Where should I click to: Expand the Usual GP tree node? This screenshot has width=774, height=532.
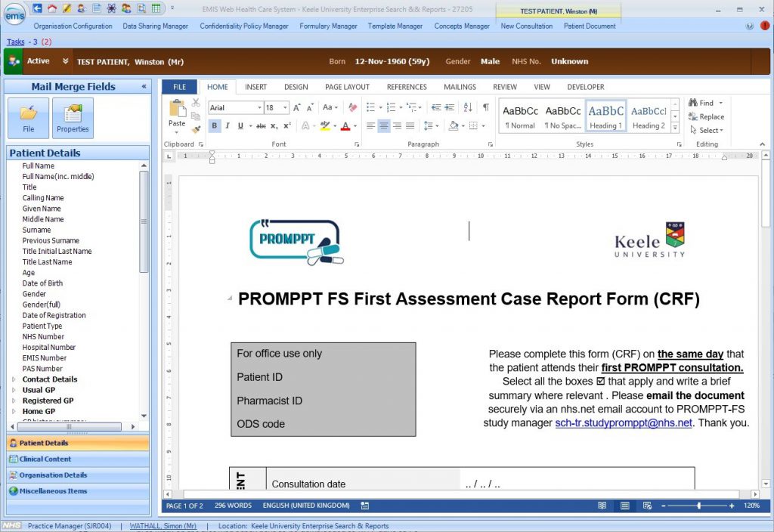coord(14,390)
